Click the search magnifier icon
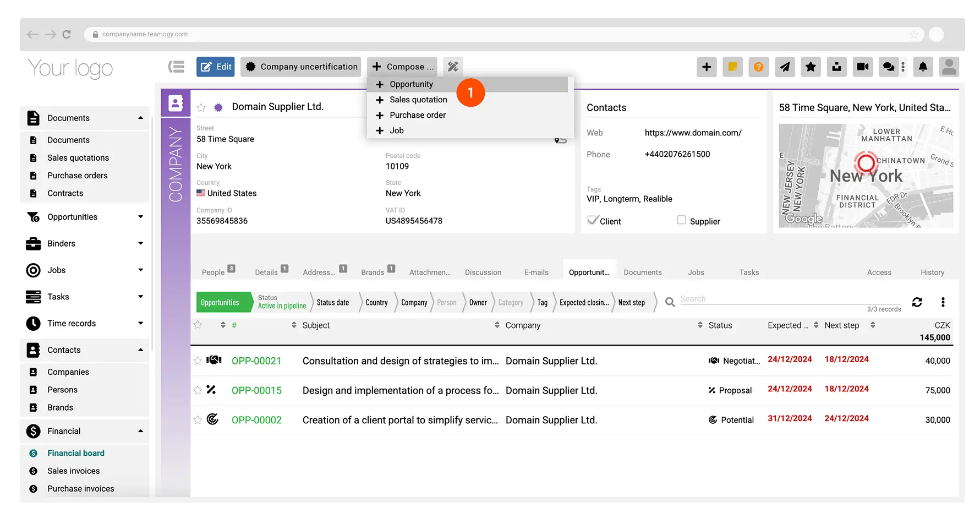This screenshot has height=513, width=980. coord(670,302)
